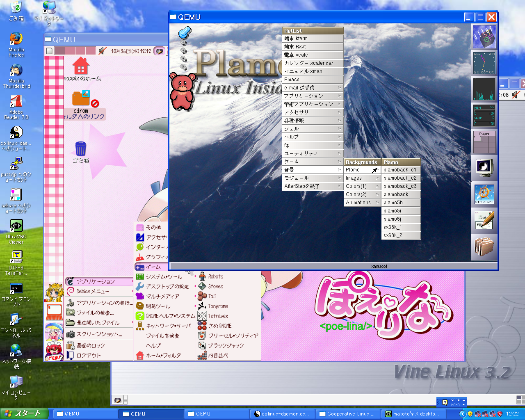525x420 pixels.
Task: Open the ごみ箱 recycle bin icon
Action: click(x=16, y=11)
